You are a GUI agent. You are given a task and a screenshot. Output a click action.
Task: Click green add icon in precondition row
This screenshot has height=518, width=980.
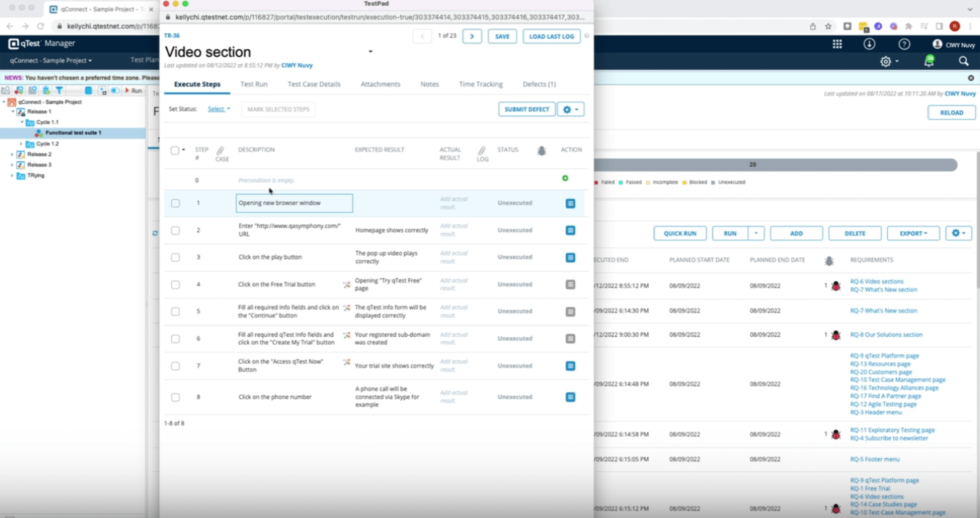click(565, 178)
